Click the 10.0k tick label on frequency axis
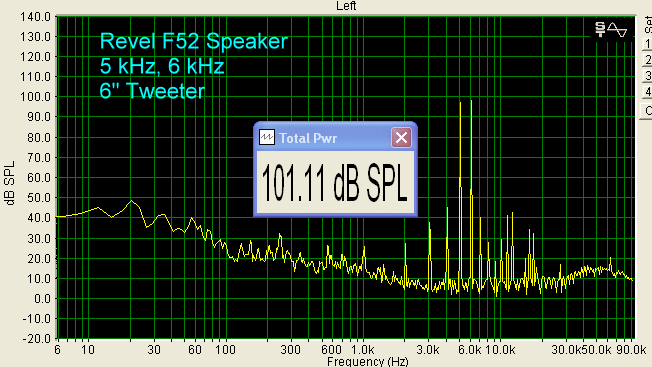 pos(500,350)
